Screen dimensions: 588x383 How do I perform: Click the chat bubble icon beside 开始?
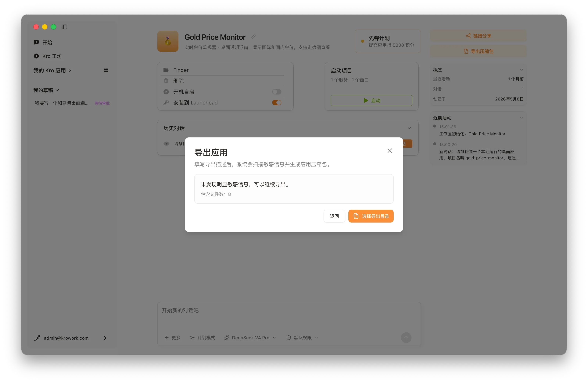tap(36, 42)
